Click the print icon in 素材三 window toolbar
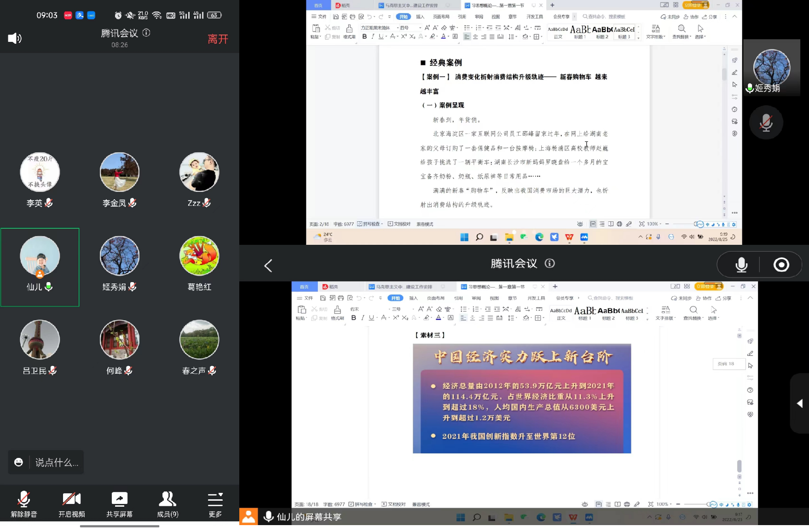This screenshot has height=532, width=809. [x=341, y=298]
